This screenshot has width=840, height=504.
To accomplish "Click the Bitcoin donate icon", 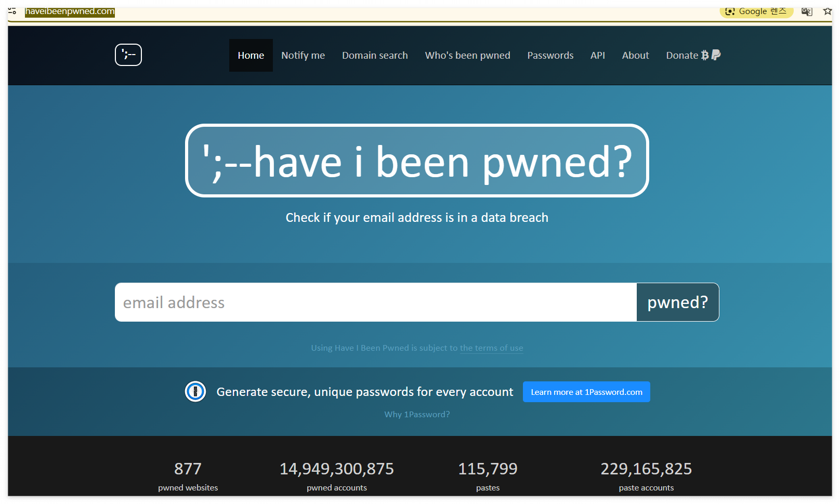I will coord(705,55).
